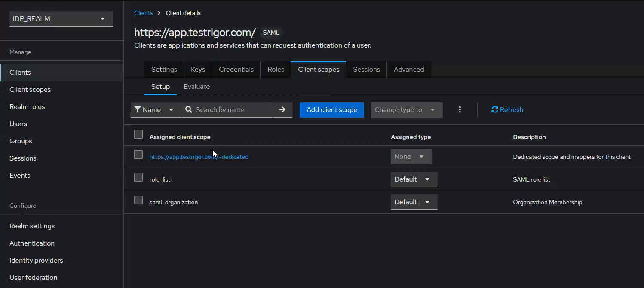Click the magnifier icon in search box
This screenshot has height=288, width=644.
[x=188, y=109]
